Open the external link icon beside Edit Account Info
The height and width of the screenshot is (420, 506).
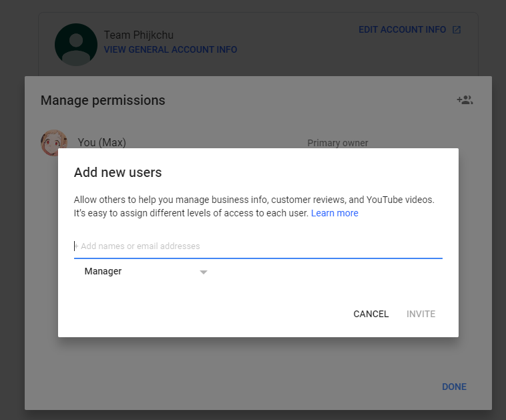tap(457, 29)
